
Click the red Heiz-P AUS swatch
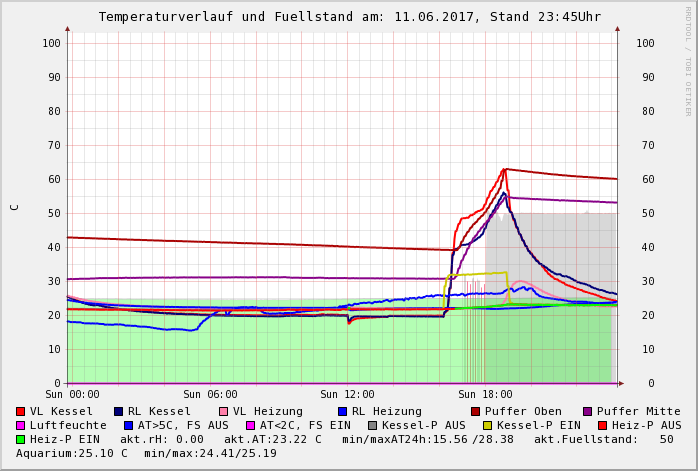[x=602, y=425]
